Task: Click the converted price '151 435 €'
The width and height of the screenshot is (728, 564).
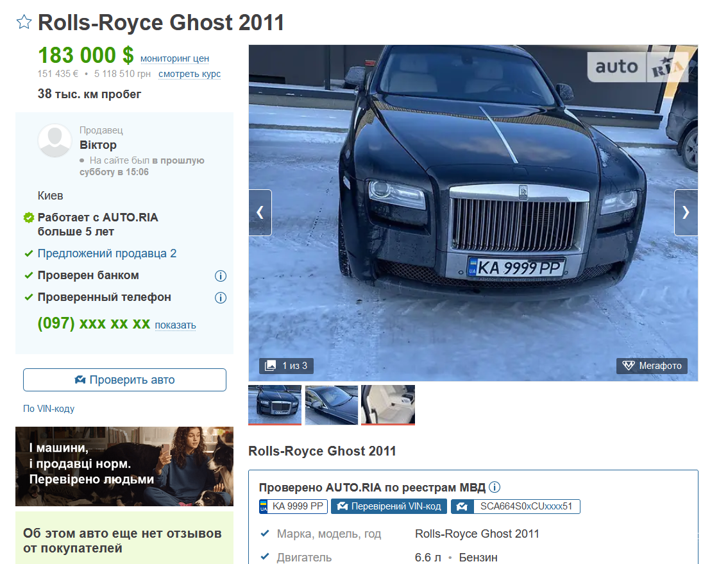Action: (x=58, y=74)
